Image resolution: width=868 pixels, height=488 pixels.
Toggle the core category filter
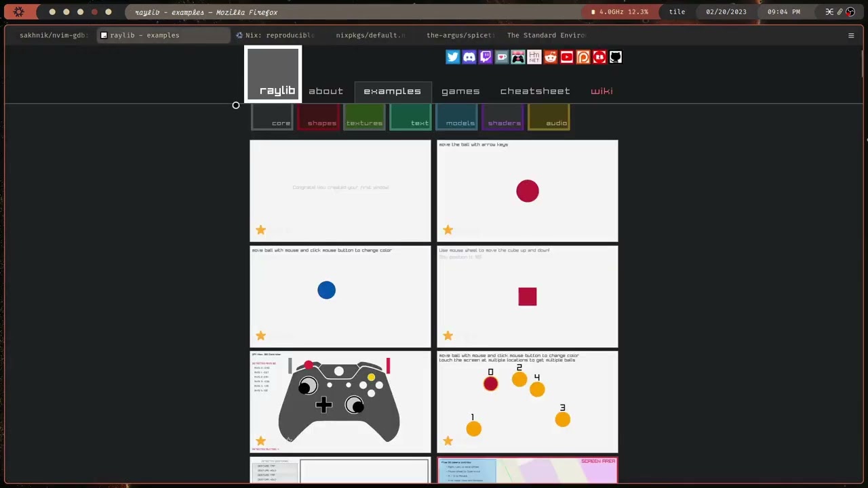[272, 117]
